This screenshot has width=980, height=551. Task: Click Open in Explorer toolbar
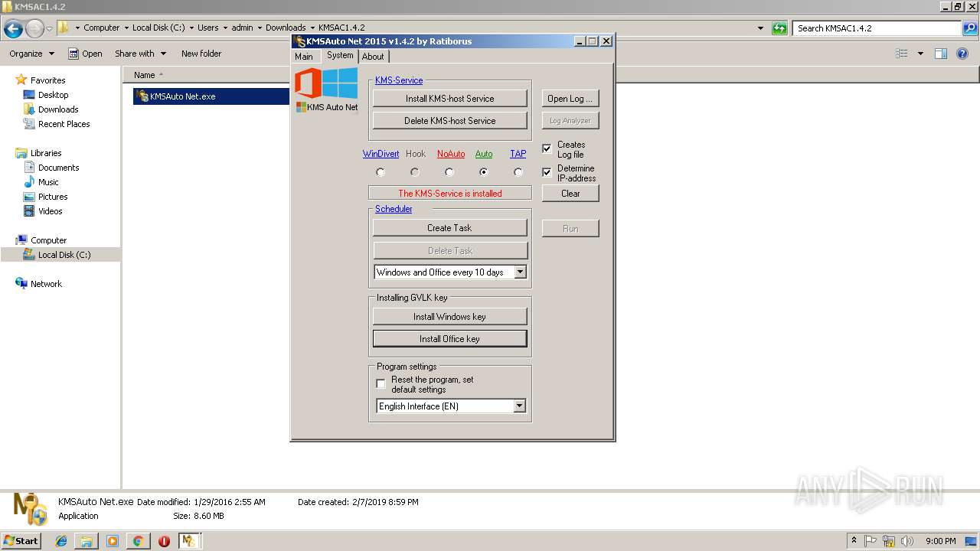(85, 54)
